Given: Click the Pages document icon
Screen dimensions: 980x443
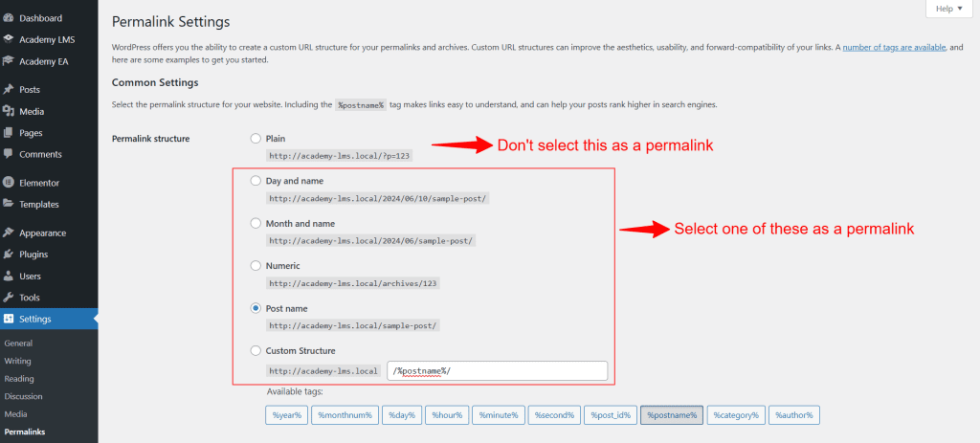Looking at the screenshot, I should 8,132.
